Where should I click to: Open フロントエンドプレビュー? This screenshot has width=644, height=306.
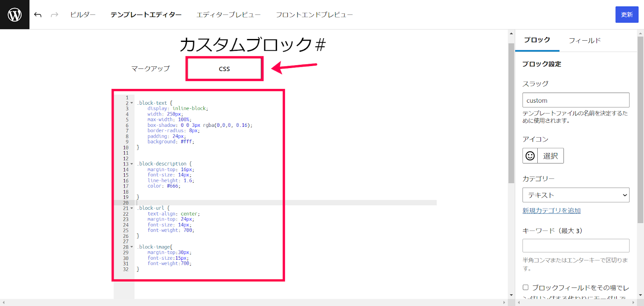coord(314,15)
